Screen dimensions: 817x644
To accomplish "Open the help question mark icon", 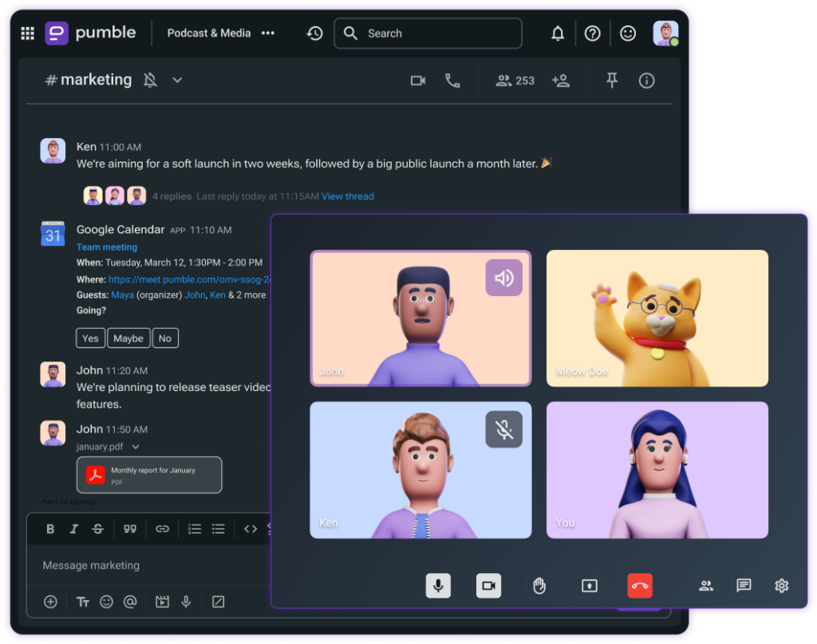I will [593, 34].
